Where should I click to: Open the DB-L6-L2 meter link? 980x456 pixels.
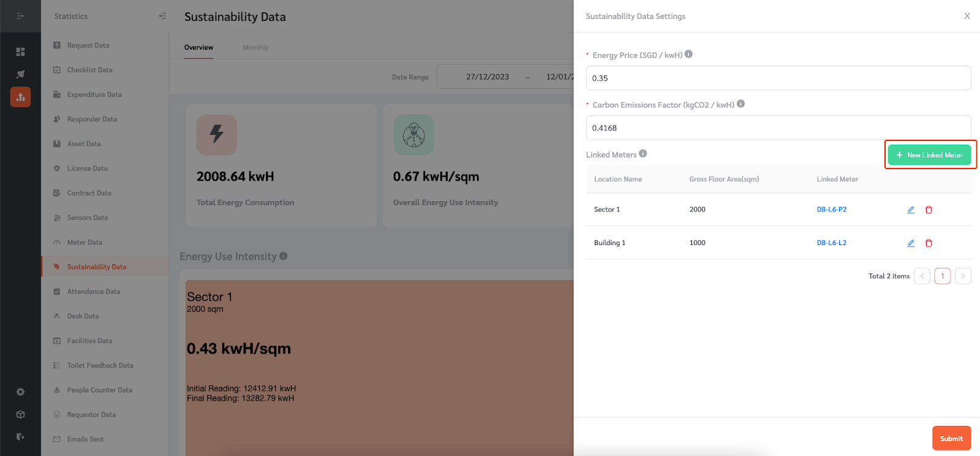[x=831, y=243]
